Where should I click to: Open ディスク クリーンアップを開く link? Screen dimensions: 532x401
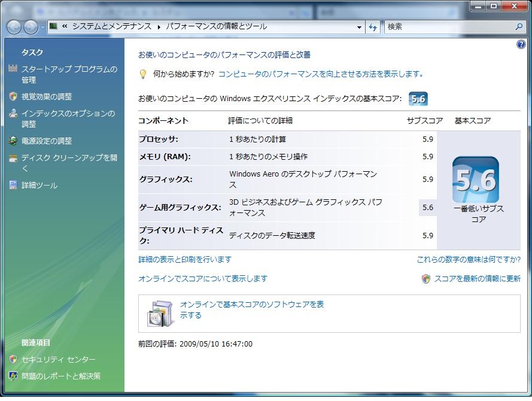69,163
